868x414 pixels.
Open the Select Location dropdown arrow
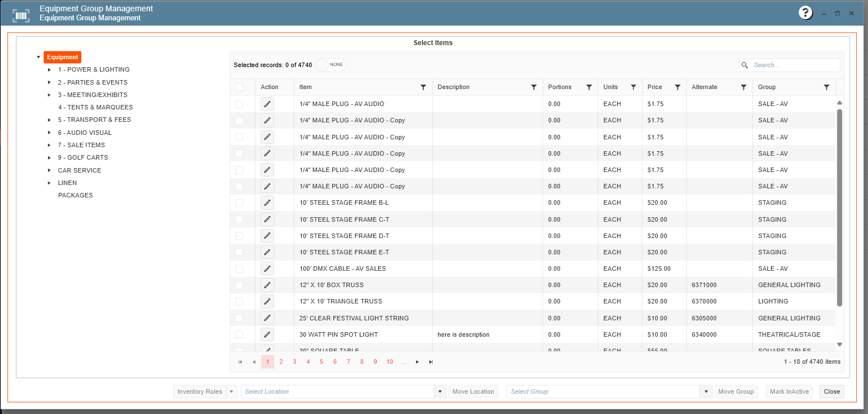pyautogui.click(x=440, y=391)
